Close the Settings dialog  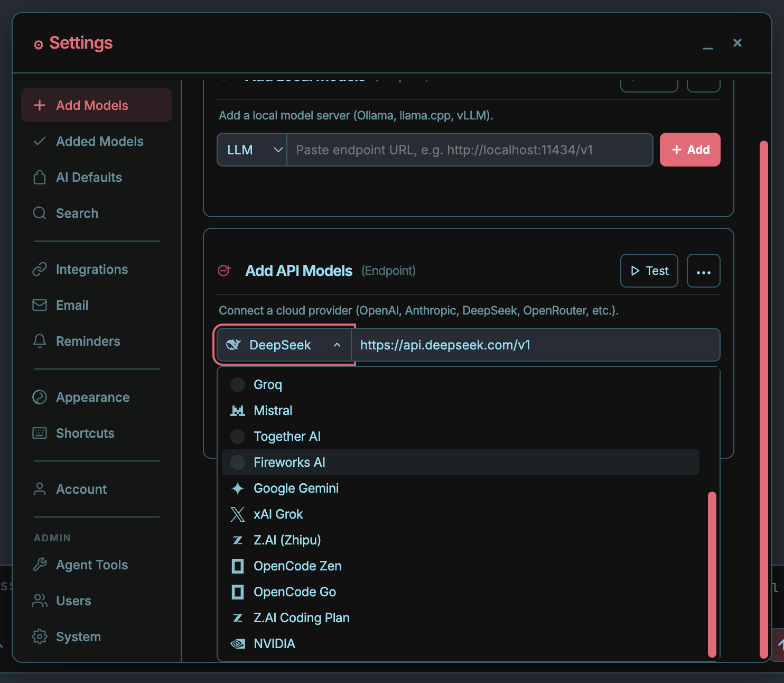click(x=738, y=43)
